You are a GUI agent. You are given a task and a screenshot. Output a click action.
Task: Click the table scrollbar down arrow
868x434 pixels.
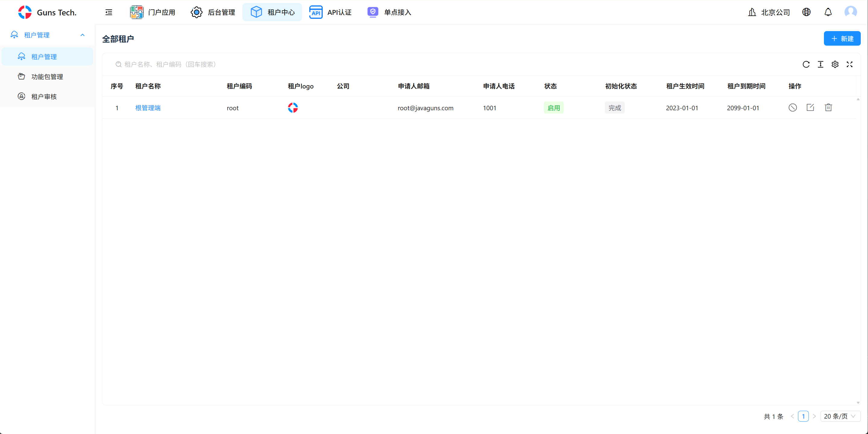pyautogui.click(x=858, y=403)
